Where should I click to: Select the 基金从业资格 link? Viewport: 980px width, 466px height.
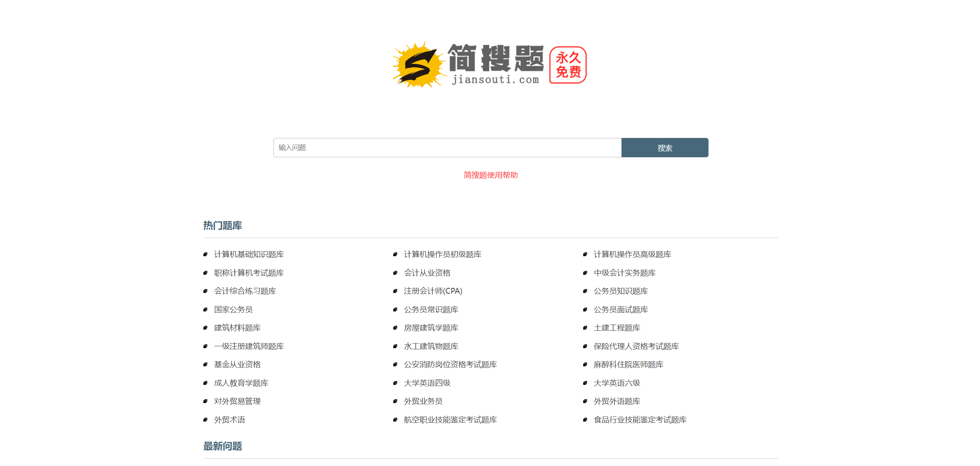coord(237,364)
